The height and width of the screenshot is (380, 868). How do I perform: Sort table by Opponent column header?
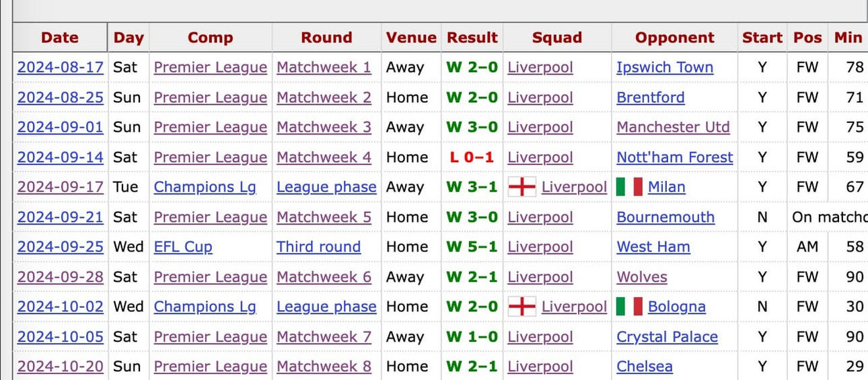[x=675, y=38]
